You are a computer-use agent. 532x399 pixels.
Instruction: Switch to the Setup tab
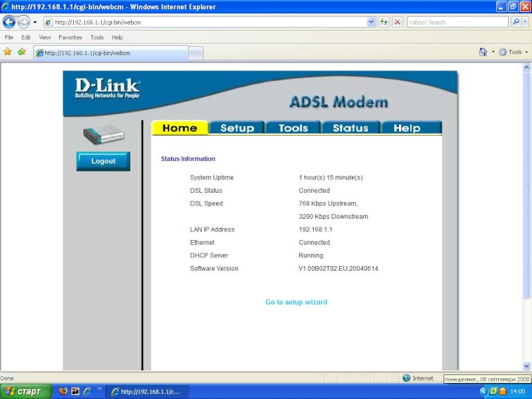pos(237,128)
